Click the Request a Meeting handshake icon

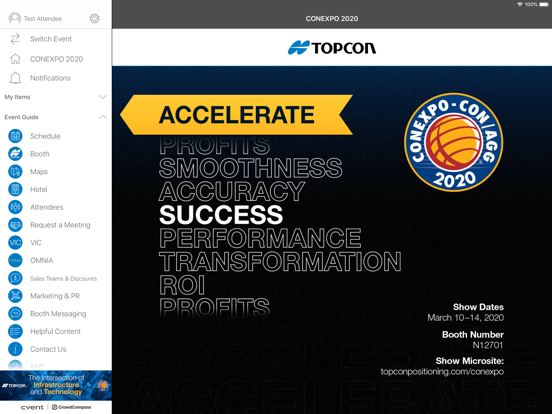tap(15, 225)
